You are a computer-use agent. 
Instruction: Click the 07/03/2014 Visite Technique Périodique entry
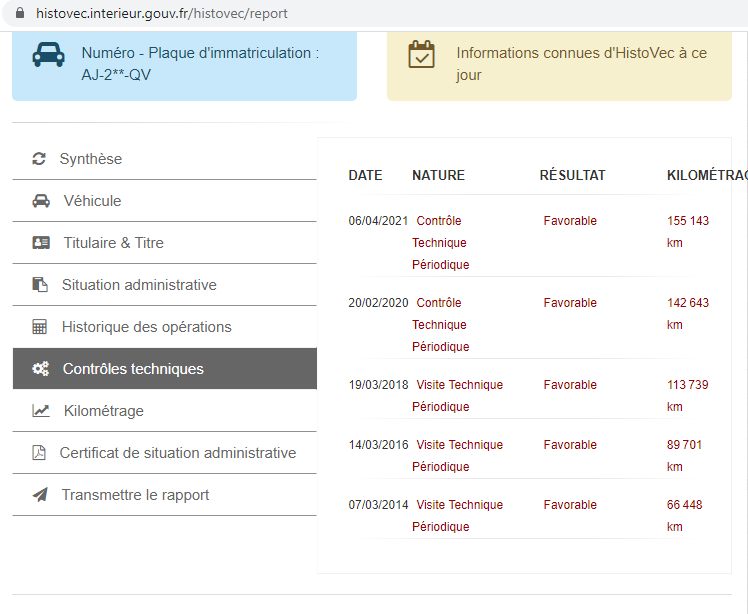click(457, 516)
